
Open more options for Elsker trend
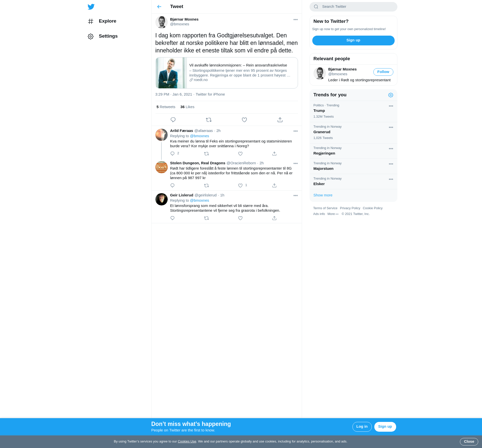click(391, 179)
